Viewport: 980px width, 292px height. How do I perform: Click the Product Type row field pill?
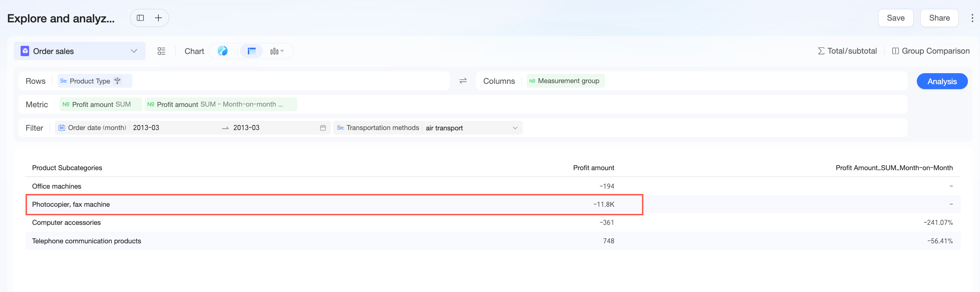[95, 81]
